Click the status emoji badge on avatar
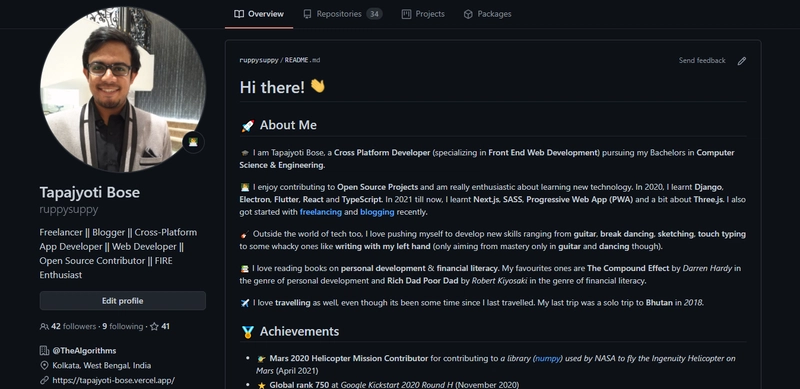Viewport: 800px width, 389px height. point(193,142)
